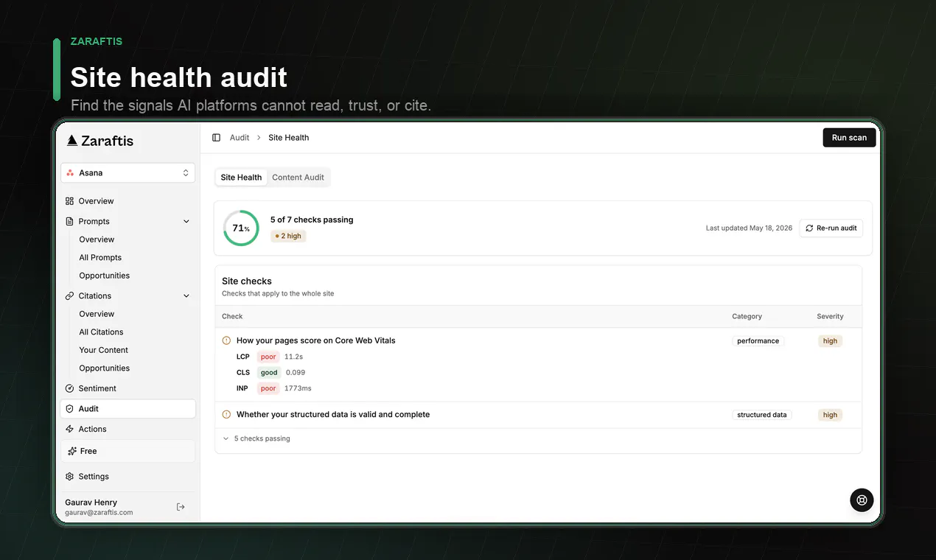Click the Run scan button
936x560 pixels.
click(849, 138)
